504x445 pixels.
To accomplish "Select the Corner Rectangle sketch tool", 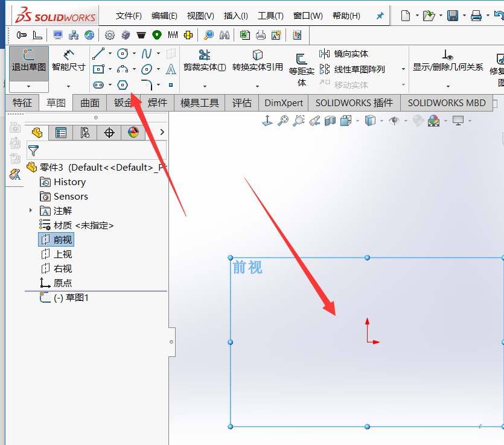I will point(98,69).
